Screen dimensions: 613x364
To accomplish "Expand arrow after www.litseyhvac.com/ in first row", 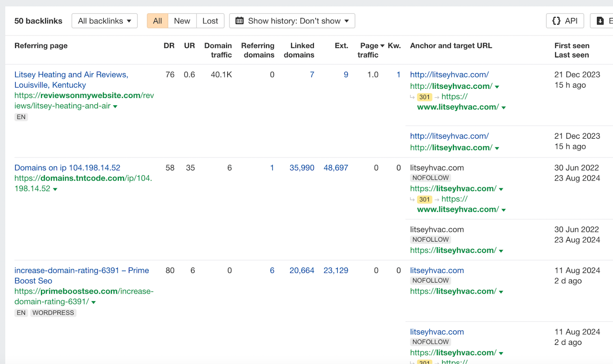I will tap(503, 108).
